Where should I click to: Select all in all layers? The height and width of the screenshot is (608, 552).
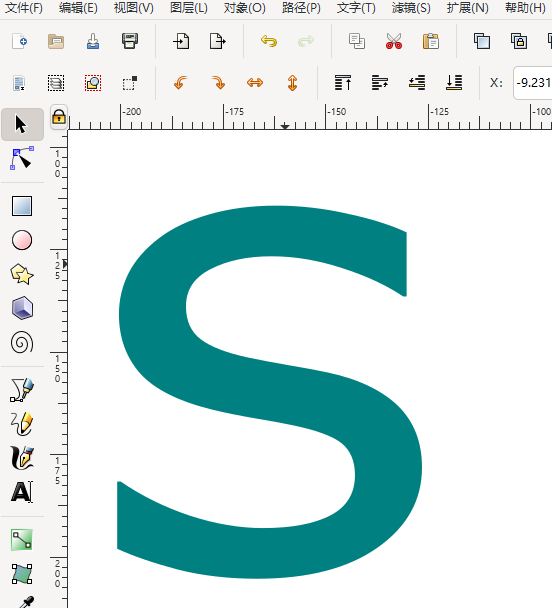coord(56,83)
